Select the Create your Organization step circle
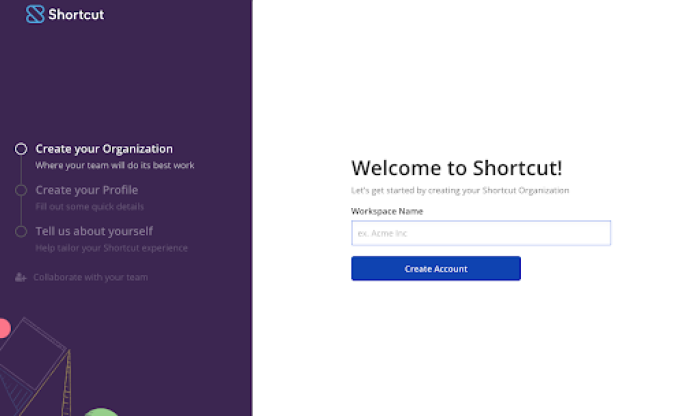Image resolution: width=700 pixels, height=416 pixels. coord(21,149)
